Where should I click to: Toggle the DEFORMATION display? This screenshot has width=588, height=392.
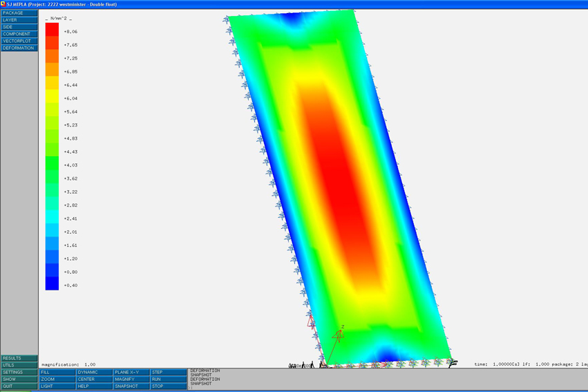point(19,48)
